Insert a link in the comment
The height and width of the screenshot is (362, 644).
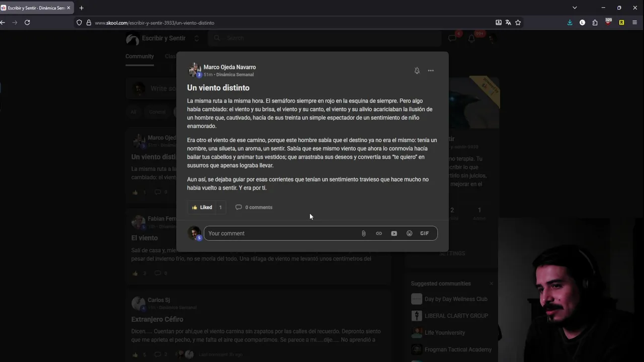[x=379, y=233]
